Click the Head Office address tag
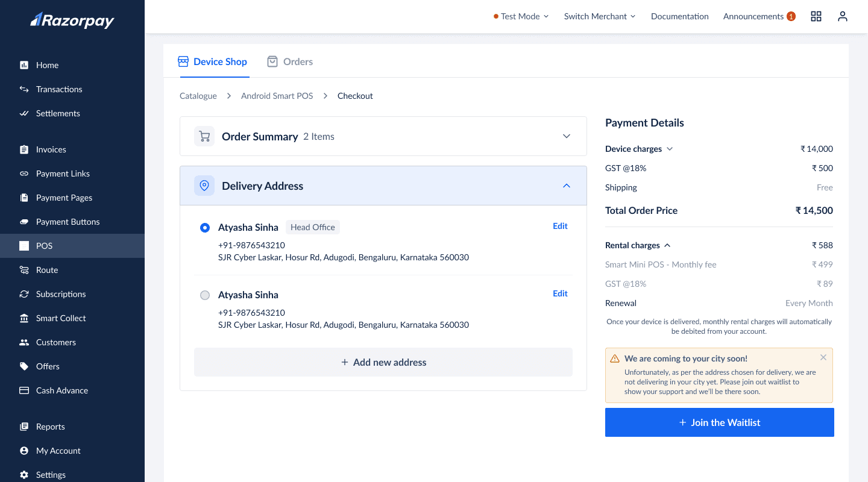 pos(313,227)
